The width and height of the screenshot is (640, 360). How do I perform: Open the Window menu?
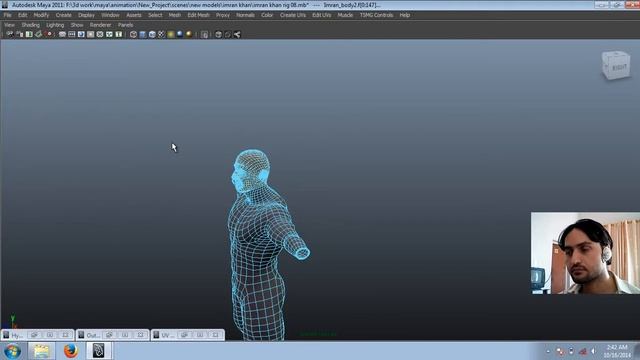pos(110,15)
